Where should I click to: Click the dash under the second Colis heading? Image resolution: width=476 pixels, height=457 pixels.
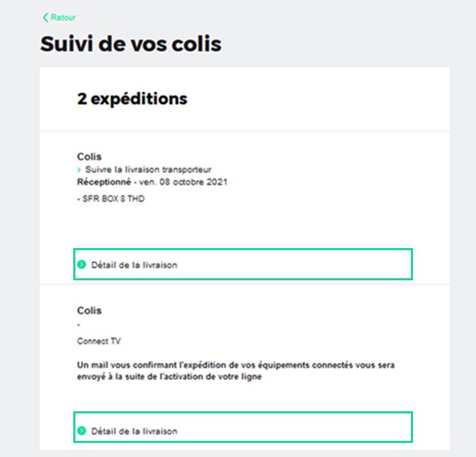(78, 325)
